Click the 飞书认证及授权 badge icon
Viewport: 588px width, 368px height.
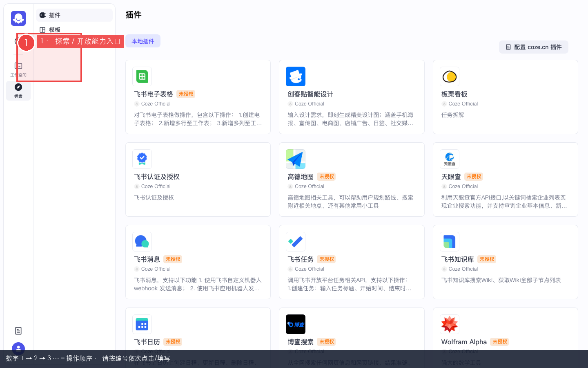click(x=142, y=159)
